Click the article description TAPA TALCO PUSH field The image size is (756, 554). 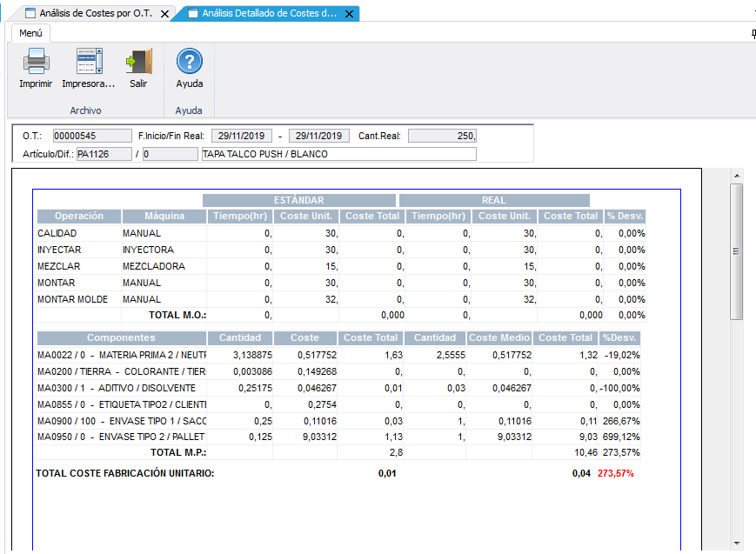click(338, 154)
